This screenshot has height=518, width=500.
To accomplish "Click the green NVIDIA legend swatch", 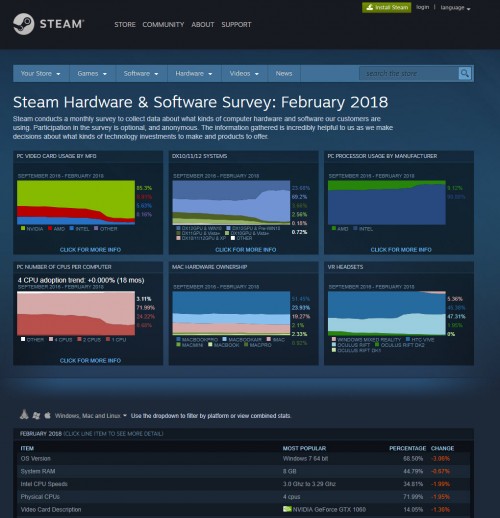I will [x=23, y=228].
